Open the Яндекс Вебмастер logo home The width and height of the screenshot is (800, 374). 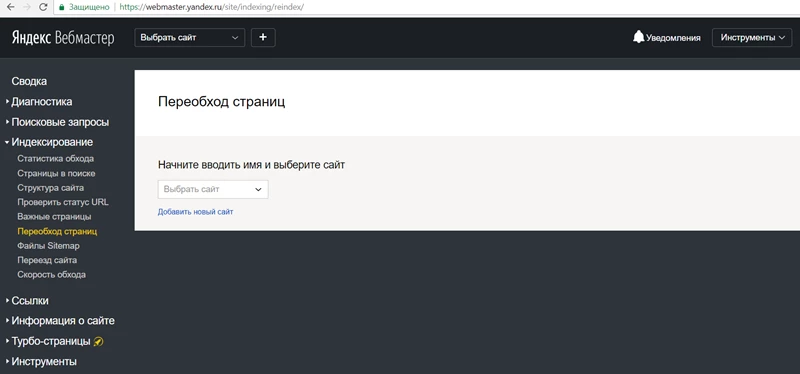click(x=63, y=38)
